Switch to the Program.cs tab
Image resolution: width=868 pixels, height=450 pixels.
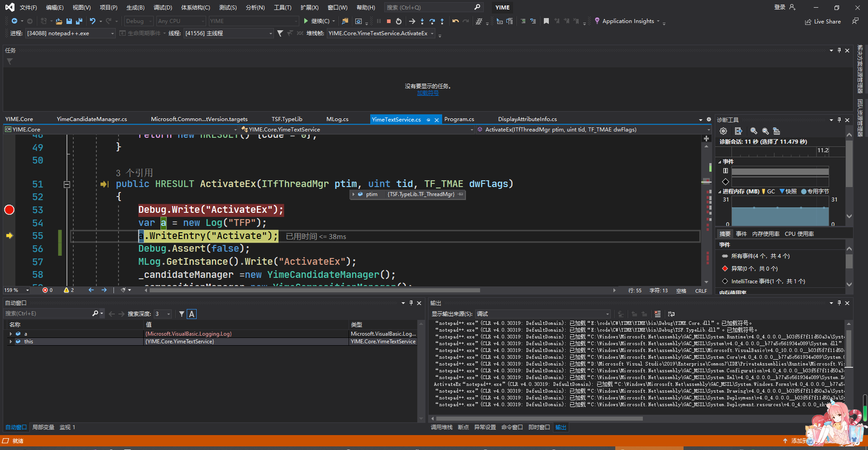point(459,119)
